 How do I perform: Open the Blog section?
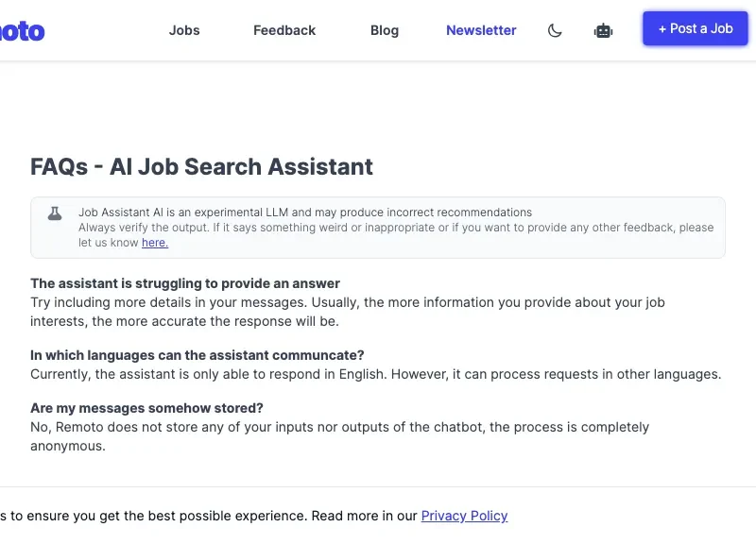[385, 30]
